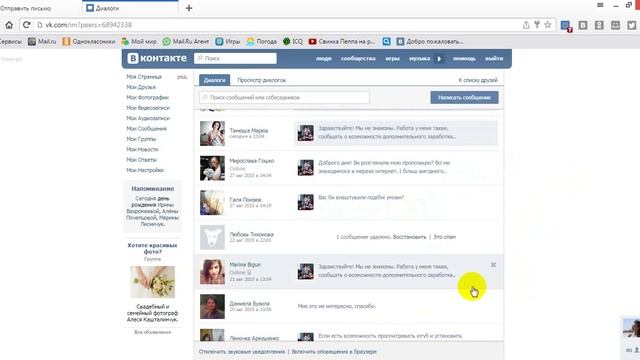Screen dimensions: 640x360
Task: Click К списку друзей link
Action: tap(478, 80)
